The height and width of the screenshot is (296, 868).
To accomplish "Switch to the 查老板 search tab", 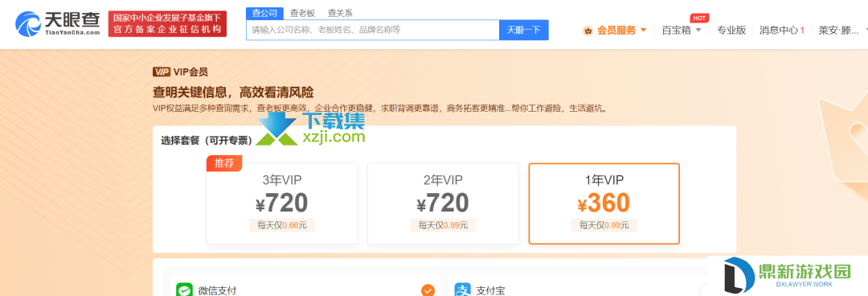I will point(302,14).
